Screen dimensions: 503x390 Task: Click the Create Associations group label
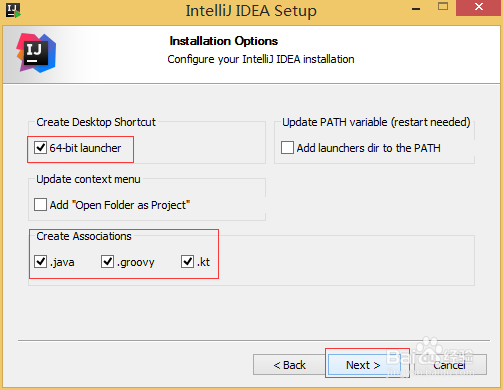tap(84, 236)
